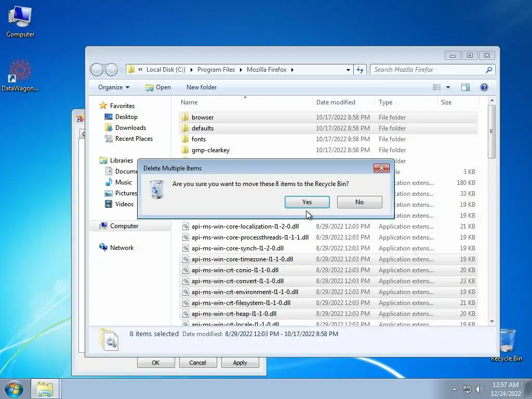Click the Recycle Bin icon in the dialog

157,189
